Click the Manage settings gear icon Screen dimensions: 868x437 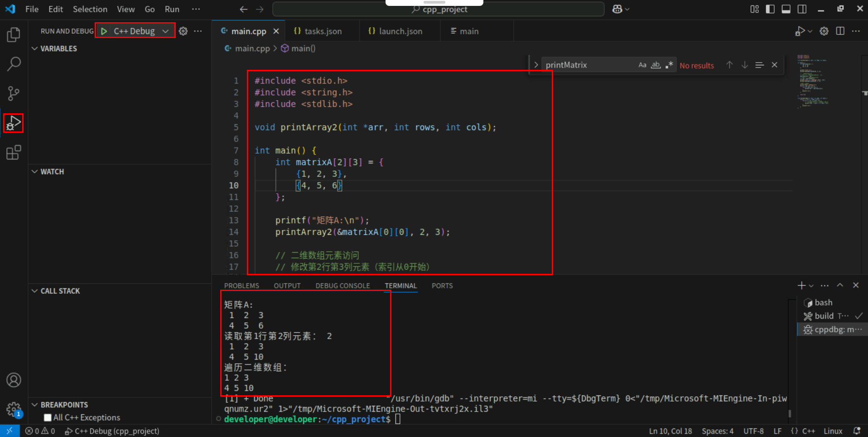(x=14, y=409)
